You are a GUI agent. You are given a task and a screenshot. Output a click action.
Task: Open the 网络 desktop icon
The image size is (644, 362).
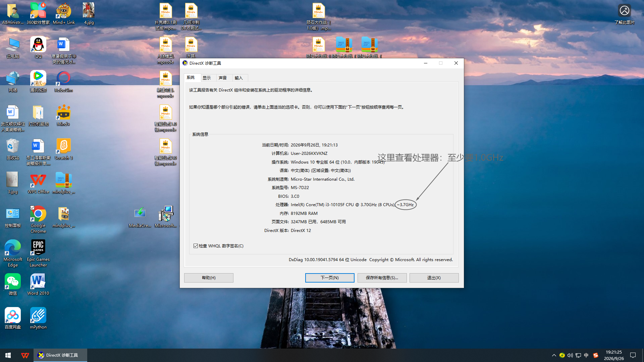click(x=13, y=81)
